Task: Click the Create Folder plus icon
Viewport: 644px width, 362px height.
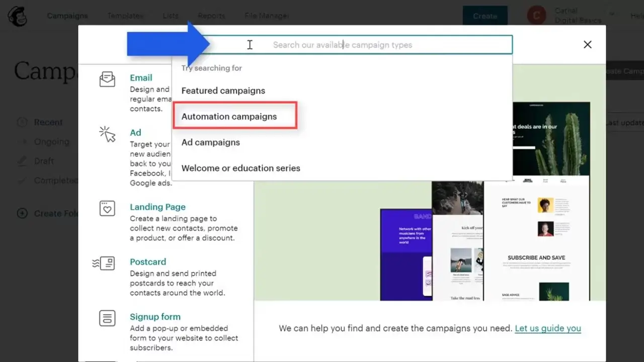Action: 22,213
